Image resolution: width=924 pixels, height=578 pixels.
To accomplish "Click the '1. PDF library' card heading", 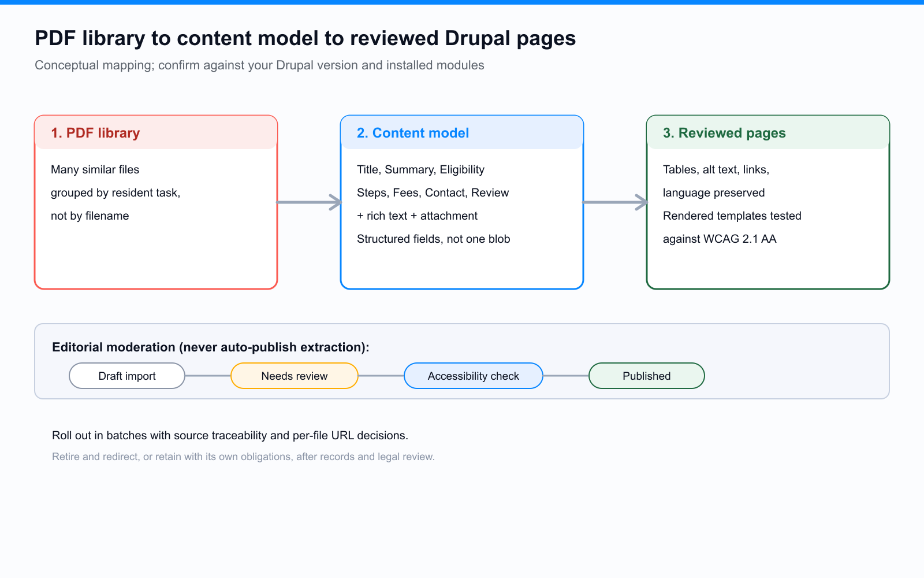I will [x=95, y=133].
